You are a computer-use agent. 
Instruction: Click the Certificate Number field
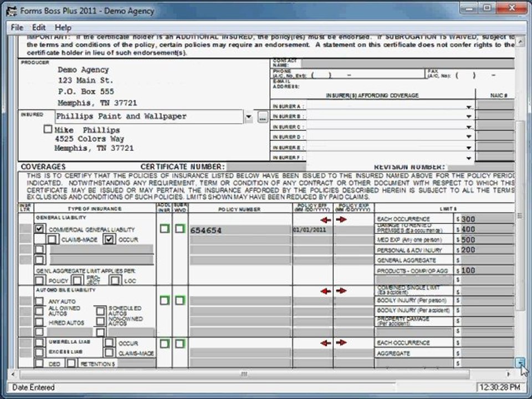267,167
